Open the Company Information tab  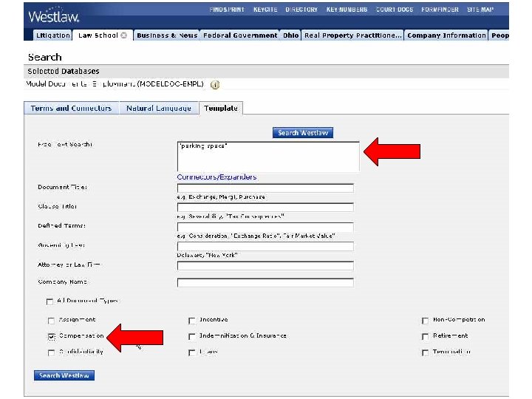(446, 35)
